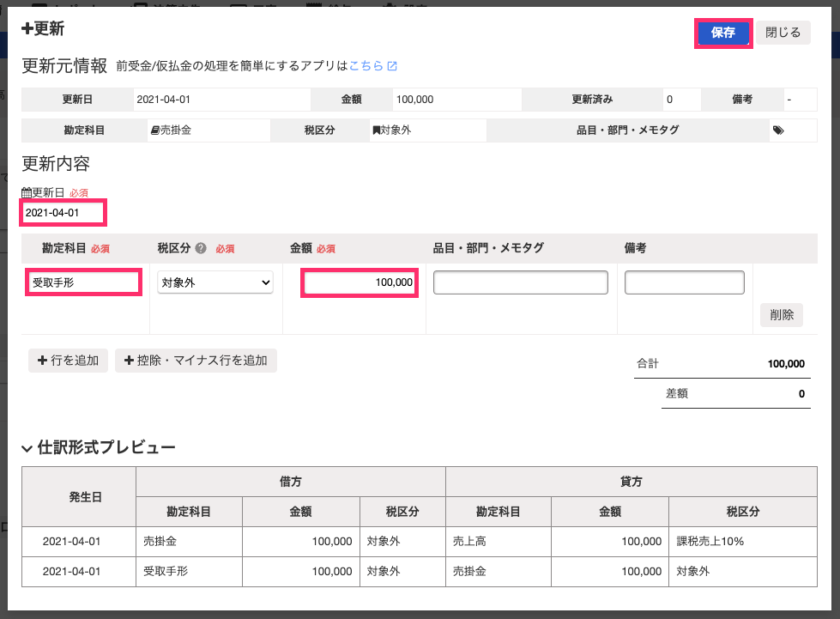Click the external link icon beside こちら

pos(392,66)
